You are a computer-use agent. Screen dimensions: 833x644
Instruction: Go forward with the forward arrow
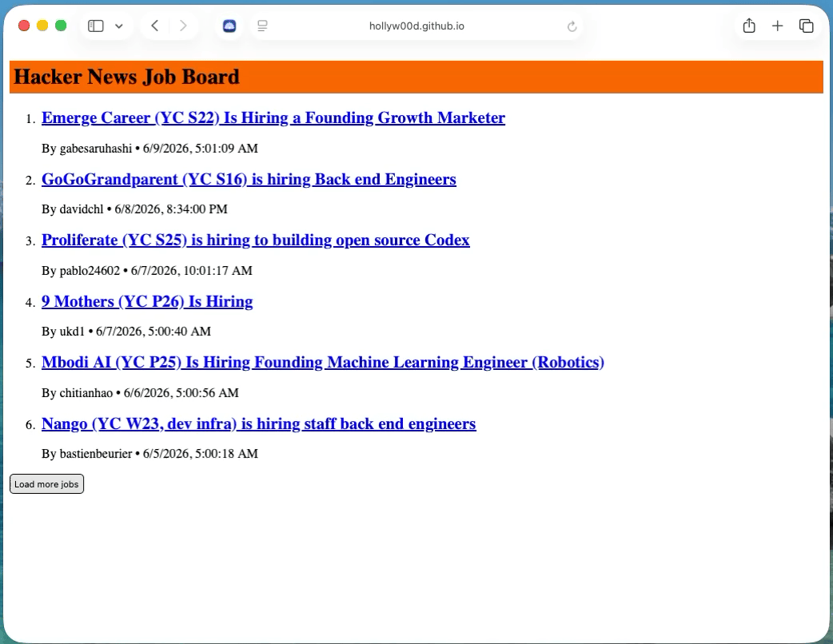(183, 26)
